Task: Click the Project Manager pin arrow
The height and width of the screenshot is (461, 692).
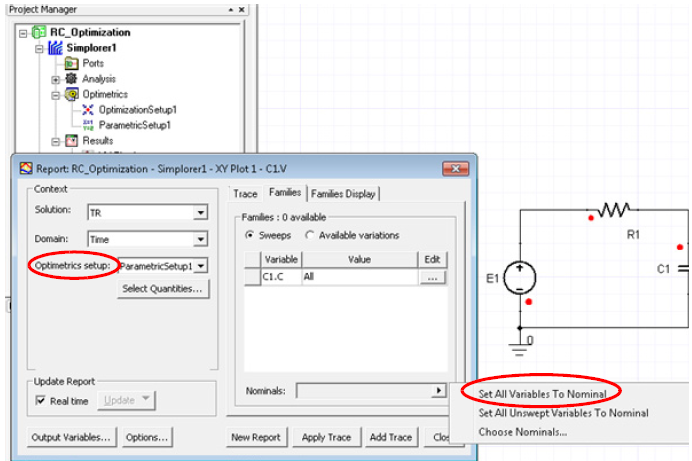Action: [x=231, y=9]
